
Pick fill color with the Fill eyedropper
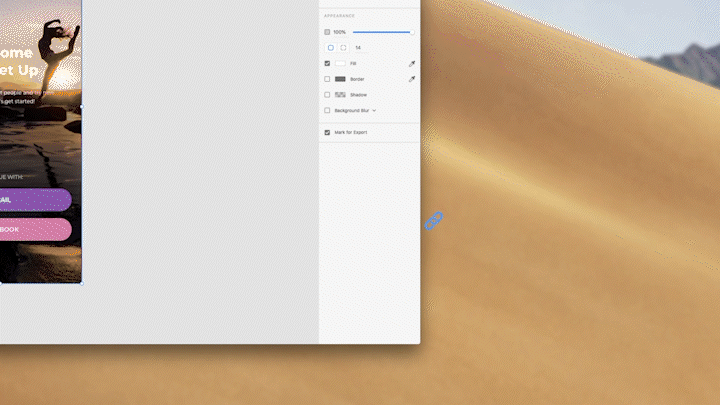[412, 63]
